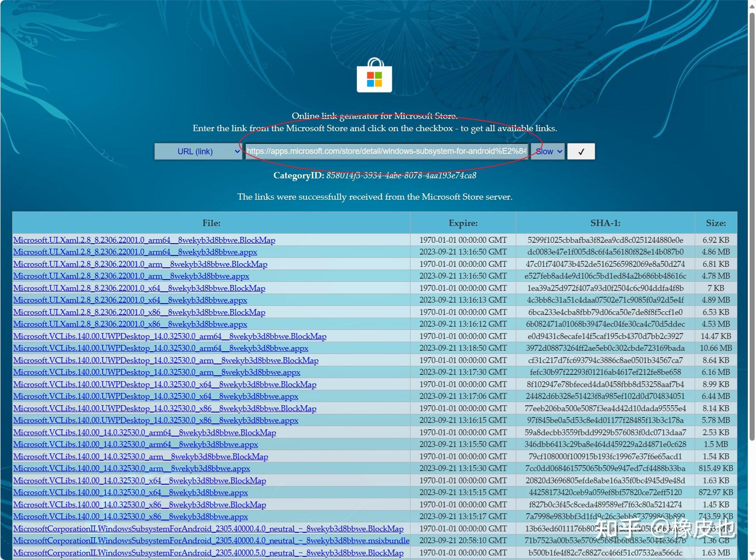The height and width of the screenshot is (560, 756).
Task: Open VCLibs.140.00 14.0.32530.0 arm64 BlockMap link
Action: pyautogui.click(x=145, y=432)
